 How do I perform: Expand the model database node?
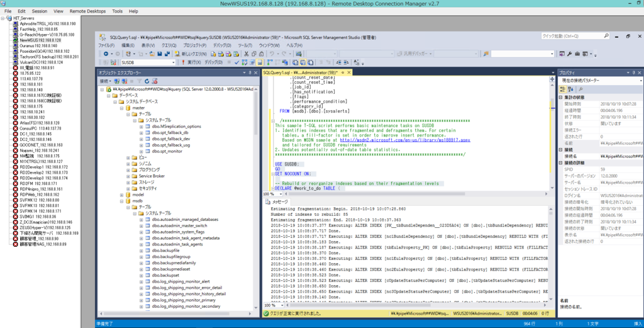(x=122, y=195)
